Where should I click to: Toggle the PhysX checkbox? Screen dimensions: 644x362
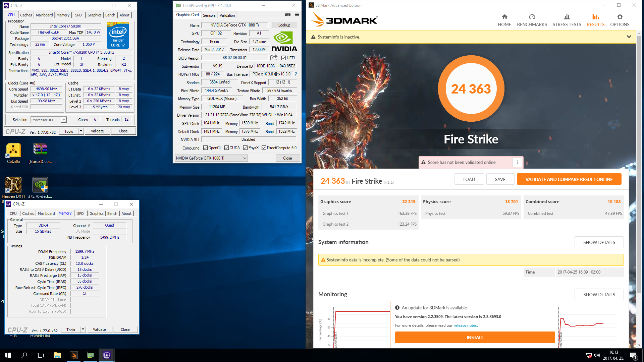pos(245,148)
